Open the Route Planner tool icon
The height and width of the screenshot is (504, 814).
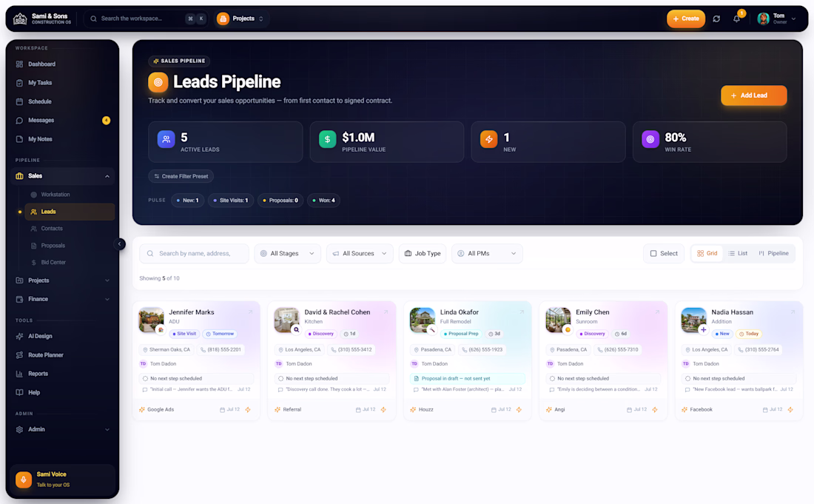coord(20,355)
